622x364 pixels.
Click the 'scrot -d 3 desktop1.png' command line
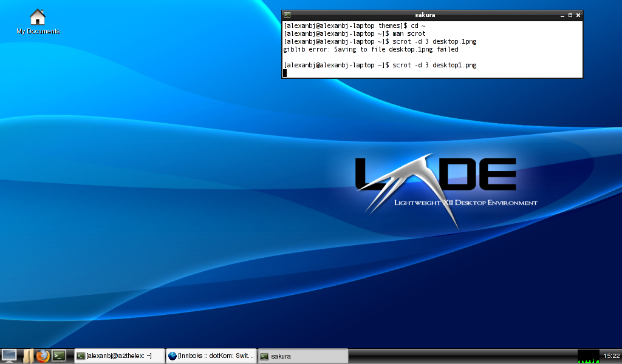(x=380, y=65)
